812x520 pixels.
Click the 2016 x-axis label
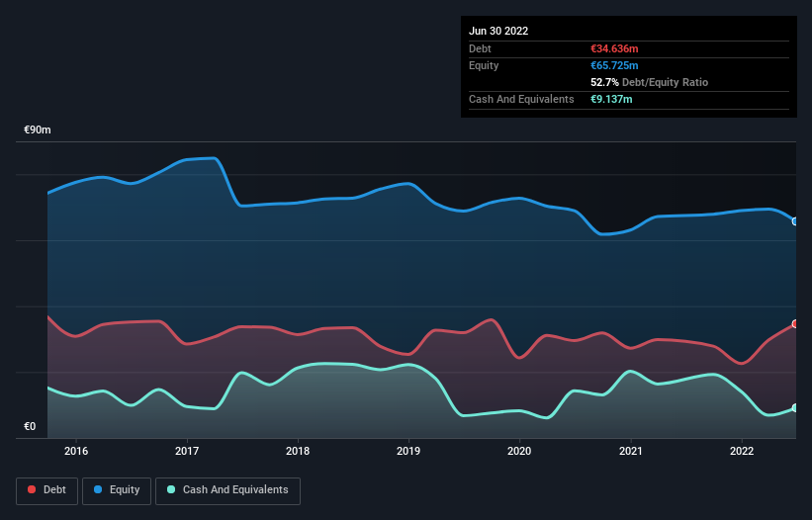(x=76, y=451)
